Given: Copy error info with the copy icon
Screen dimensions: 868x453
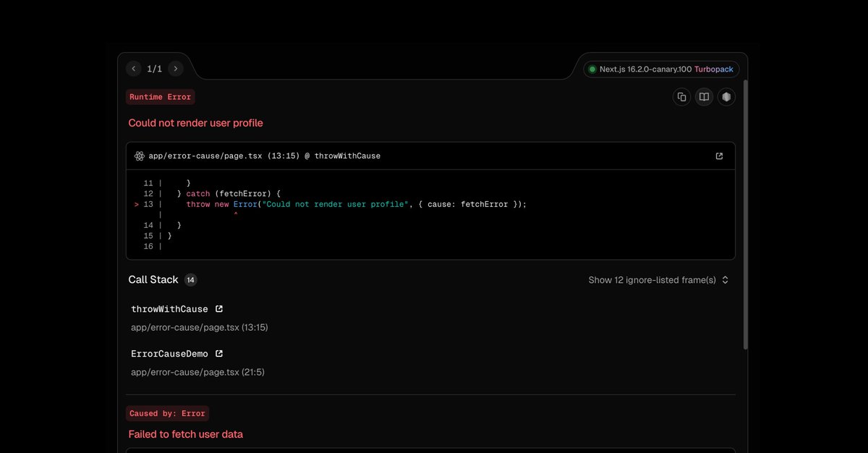Looking at the screenshot, I should click(x=681, y=97).
